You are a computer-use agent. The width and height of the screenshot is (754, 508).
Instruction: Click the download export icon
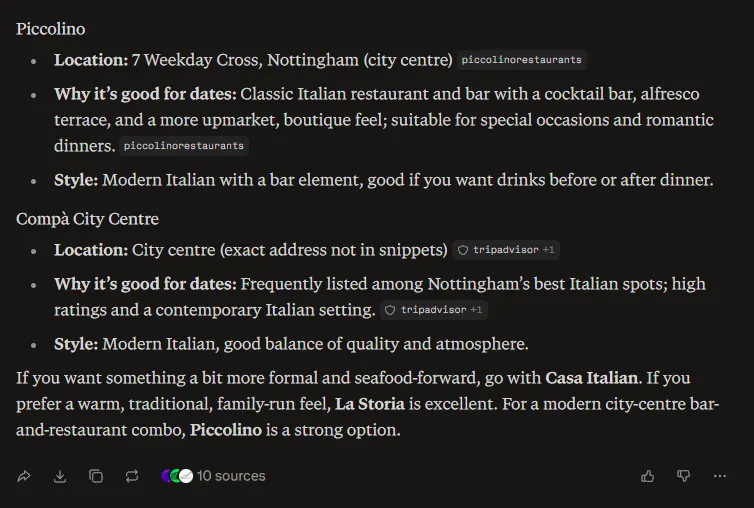(x=60, y=476)
